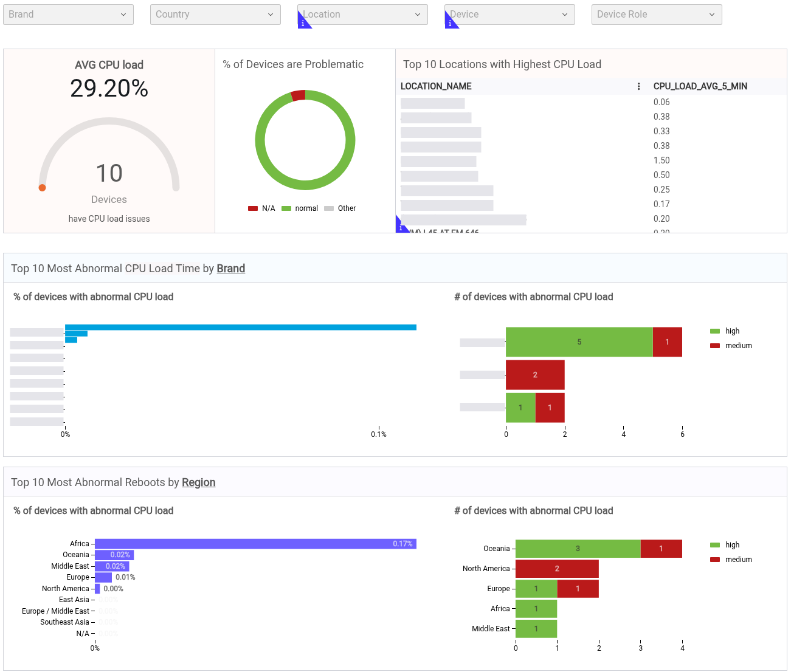The width and height of the screenshot is (791, 672).
Task: Click the info badge on Location filter
Action: pos(303,22)
